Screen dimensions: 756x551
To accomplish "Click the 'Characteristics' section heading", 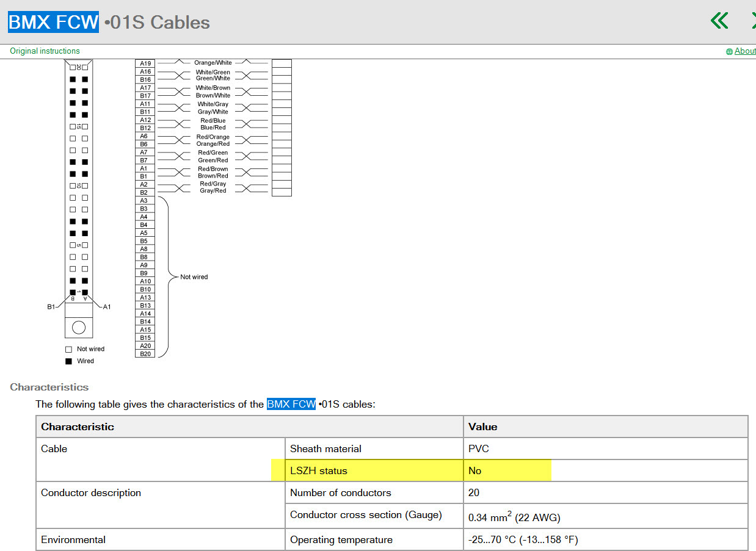I will pos(49,387).
